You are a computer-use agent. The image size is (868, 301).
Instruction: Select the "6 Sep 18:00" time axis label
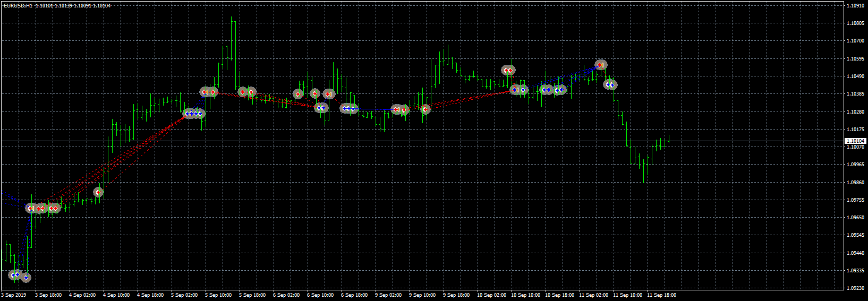354,295
